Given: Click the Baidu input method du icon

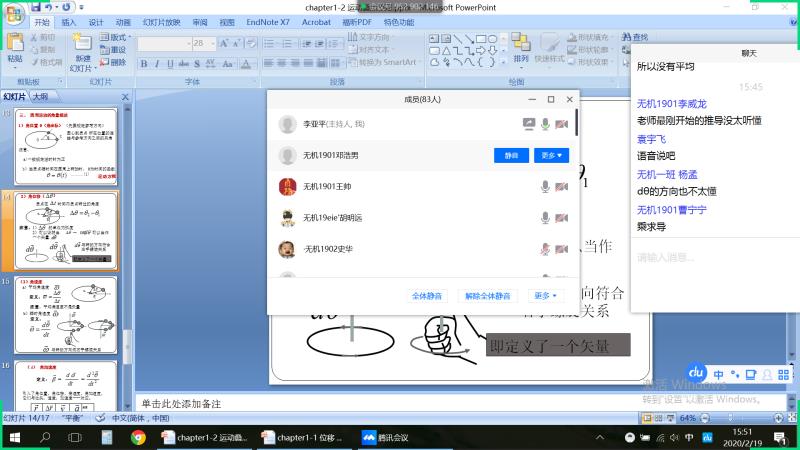Looking at the screenshot, I should point(696,373).
